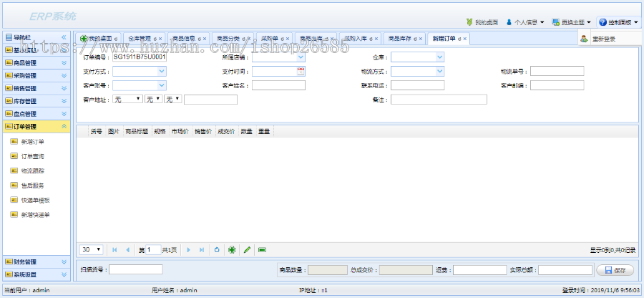Open 订单查询 in the sidebar
The width and height of the screenshot is (644, 298).
coord(32,156)
